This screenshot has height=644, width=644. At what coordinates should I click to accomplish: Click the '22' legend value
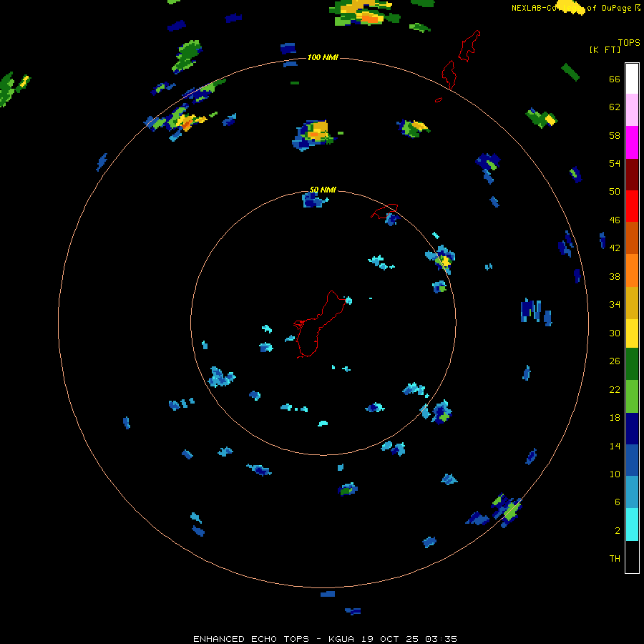pyautogui.click(x=615, y=389)
